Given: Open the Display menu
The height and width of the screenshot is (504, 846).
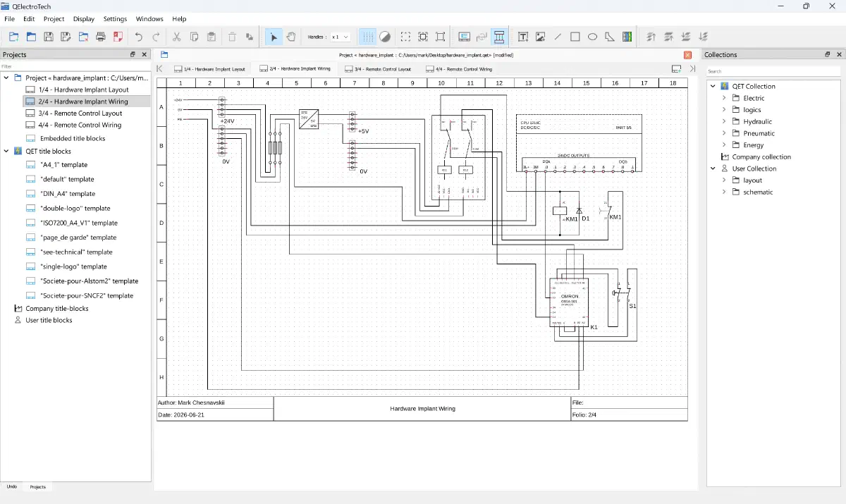Looking at the screenshot, I should pyautogui.click(x=84, y=19).
